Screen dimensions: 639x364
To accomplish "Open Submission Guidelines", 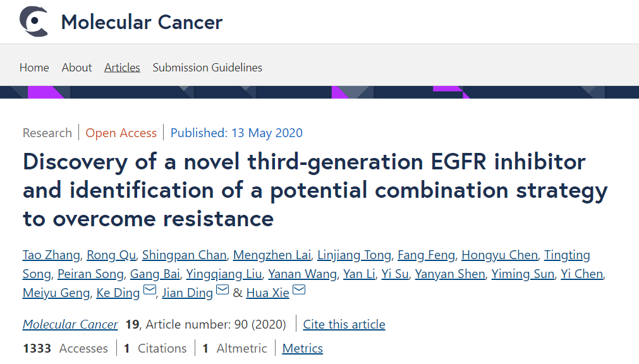I will click(x=207, y=68).
